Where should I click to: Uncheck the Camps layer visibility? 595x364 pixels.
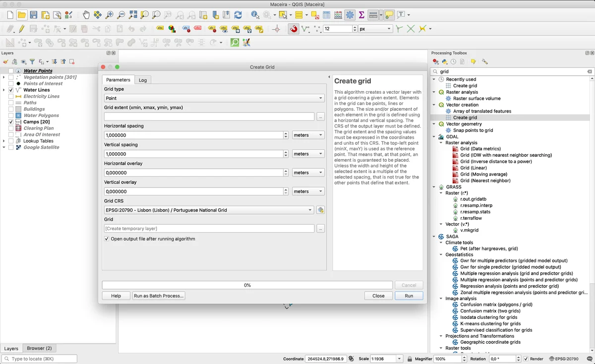tap(11, 122)
